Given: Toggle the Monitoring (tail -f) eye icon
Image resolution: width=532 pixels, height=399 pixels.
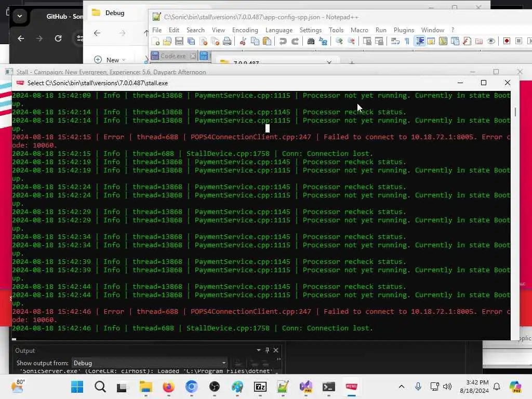Looking at the screenshot, I should [x=491, y=42].
